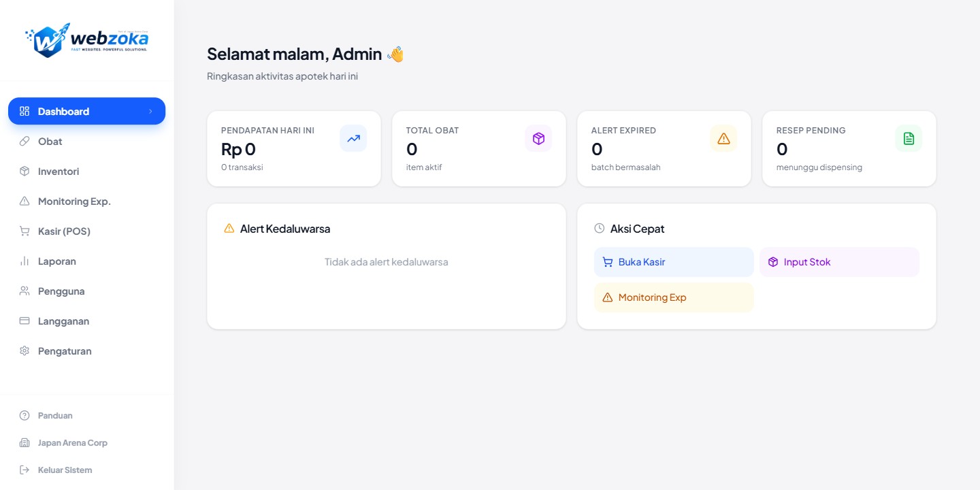Click the help circle icon beside Panduan
The width and height of the screenshot is (980, 490).
coord(24,415)
